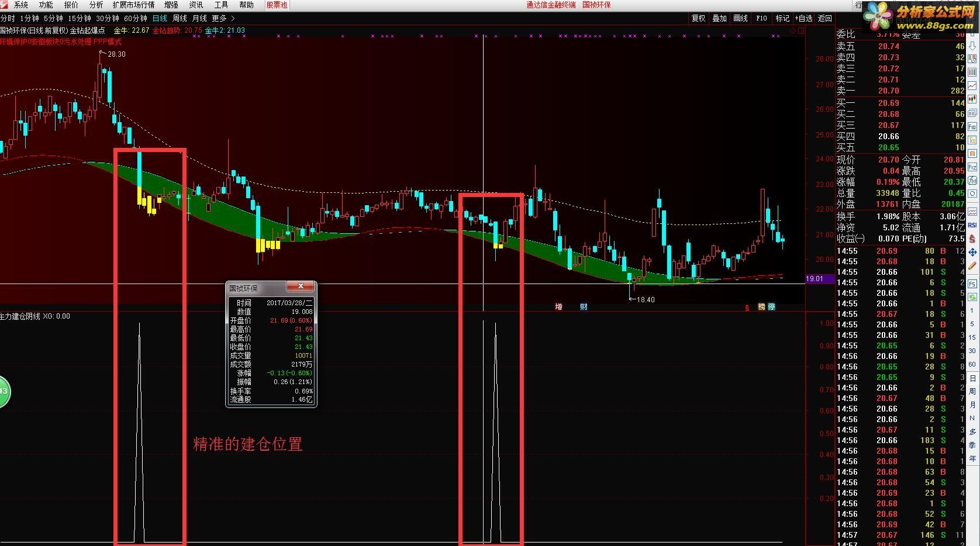Screen dimensions: 980x546
Task: Click the +自选 add favorite button
Action: 803,19
